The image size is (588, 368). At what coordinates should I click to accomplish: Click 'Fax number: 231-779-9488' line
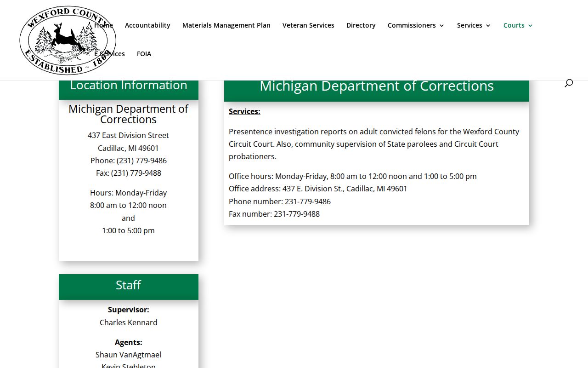click(x=274, y=214)
